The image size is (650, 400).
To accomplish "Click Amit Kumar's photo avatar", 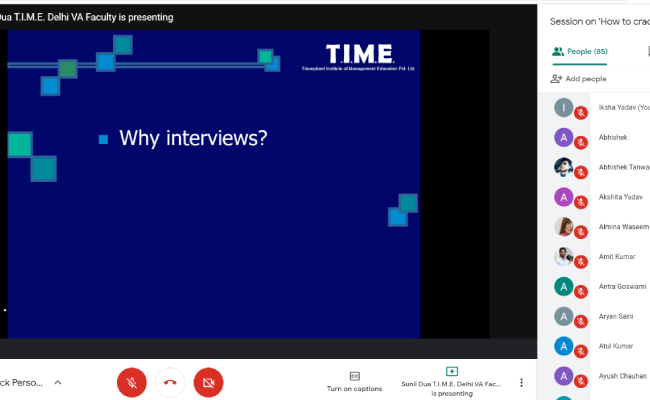I will coord(563,257).
